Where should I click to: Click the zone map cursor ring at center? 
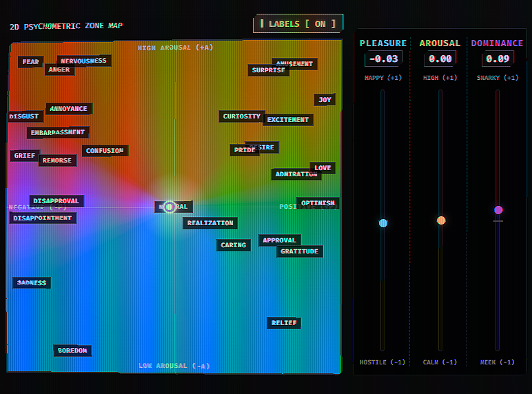[x=170, y=207]
